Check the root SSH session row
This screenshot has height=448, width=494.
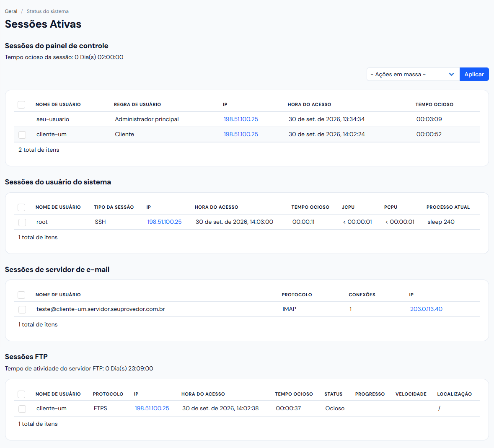22,222
